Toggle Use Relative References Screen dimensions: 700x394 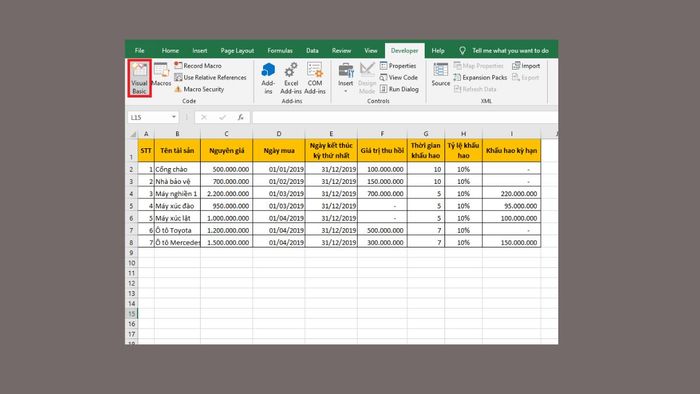coord(210,77)
